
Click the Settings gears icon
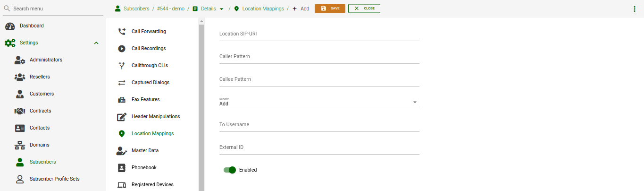[x=10, y=43]
